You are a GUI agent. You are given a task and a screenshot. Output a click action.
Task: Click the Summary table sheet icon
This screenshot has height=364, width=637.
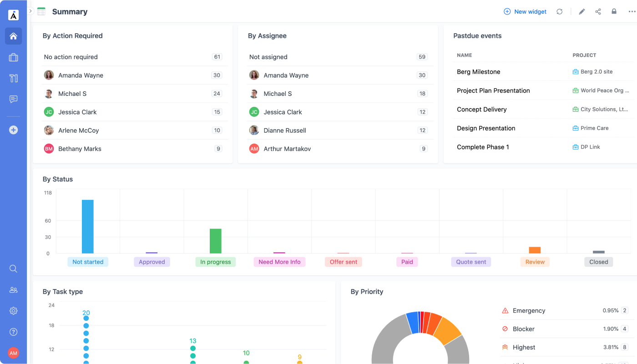pos(41,12)
